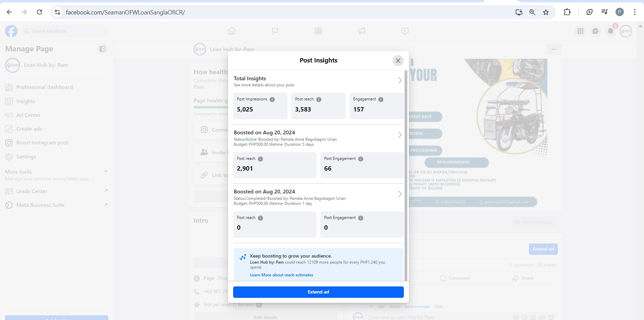Collapse the Manage Page sidebar
The image size is (644, 320).
pyautogui.click(x=102, y=49)
